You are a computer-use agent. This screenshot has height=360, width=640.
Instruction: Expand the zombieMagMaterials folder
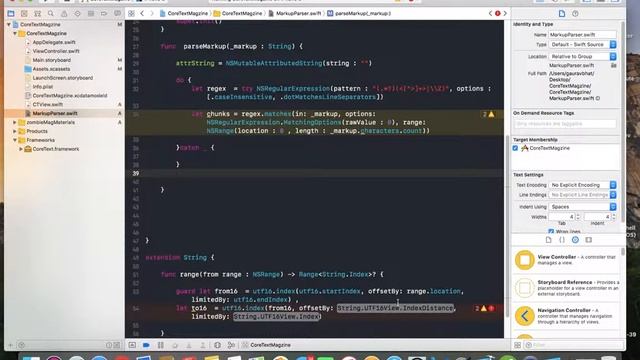15,122
